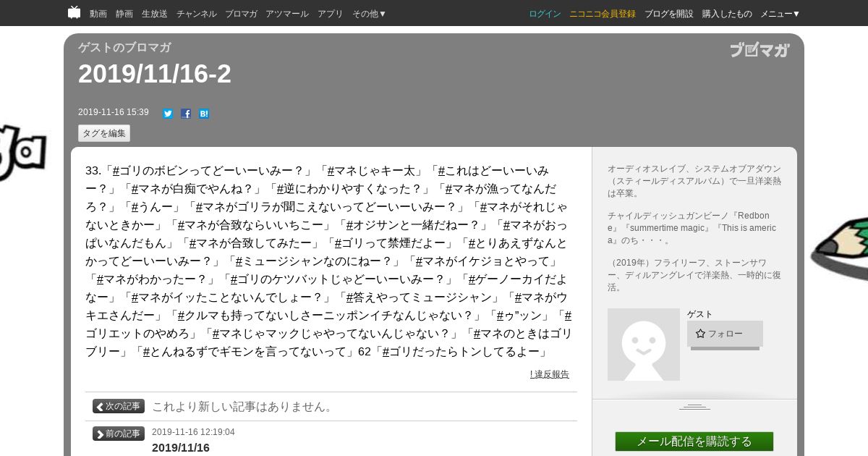The height and width of the screenshot is (456, 868).
Task: Click hashtag #ミュージシャンなのにねー？
Action: click(314, 261)
